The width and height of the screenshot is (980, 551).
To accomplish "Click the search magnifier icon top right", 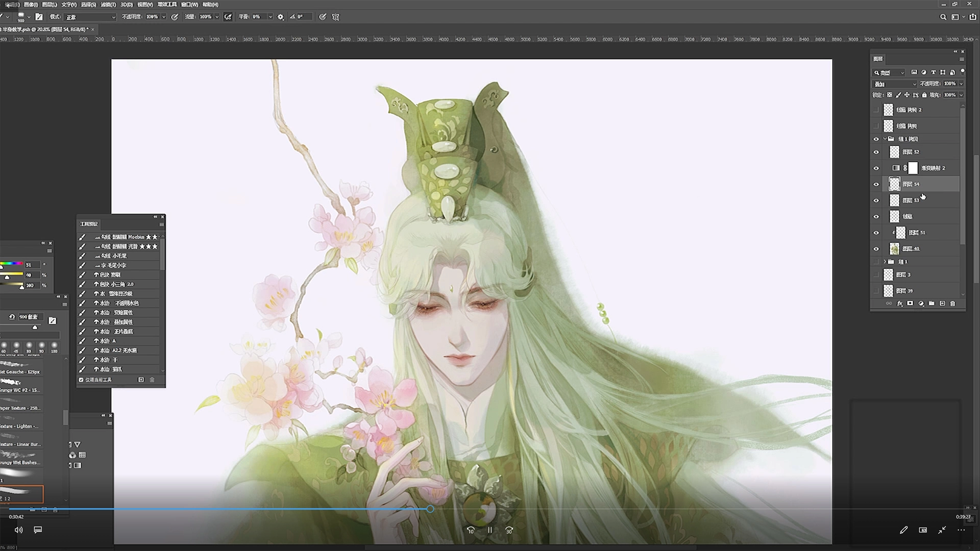I will coord(943,17).
